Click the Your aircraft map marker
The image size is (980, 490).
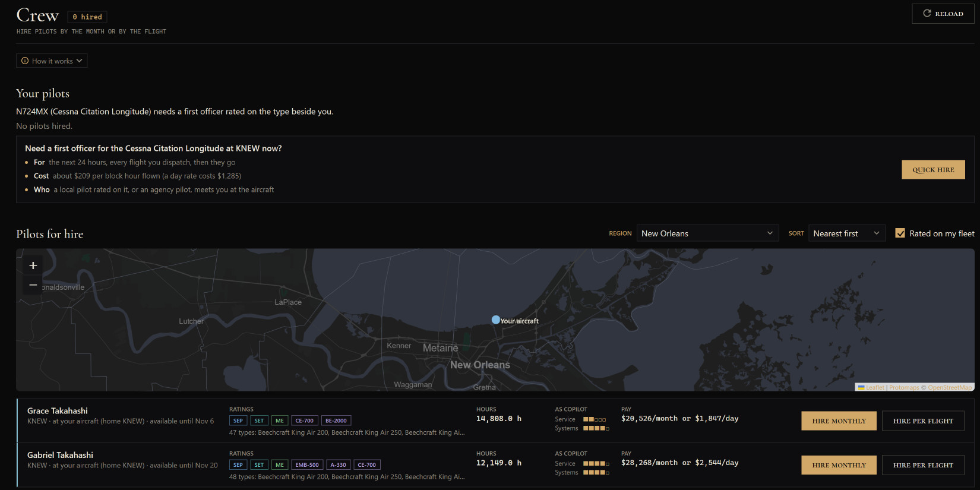tap(496, 320)
